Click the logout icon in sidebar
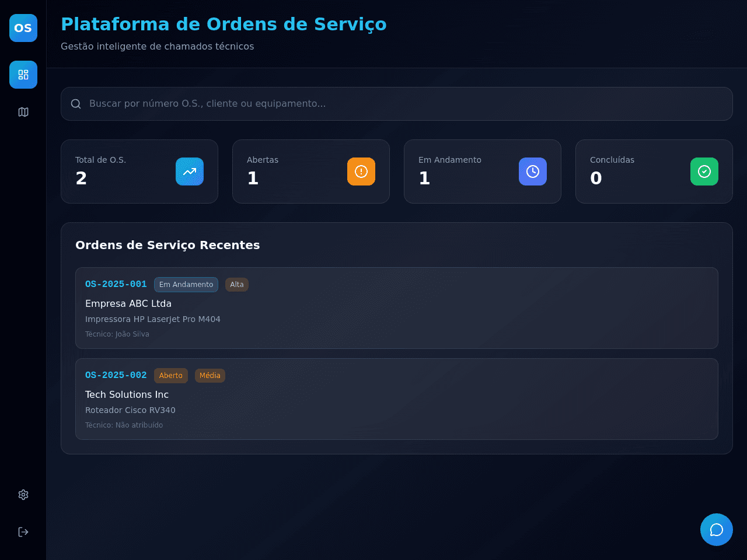The width and height of the screenshot is (747, 560). pos(23,532)
